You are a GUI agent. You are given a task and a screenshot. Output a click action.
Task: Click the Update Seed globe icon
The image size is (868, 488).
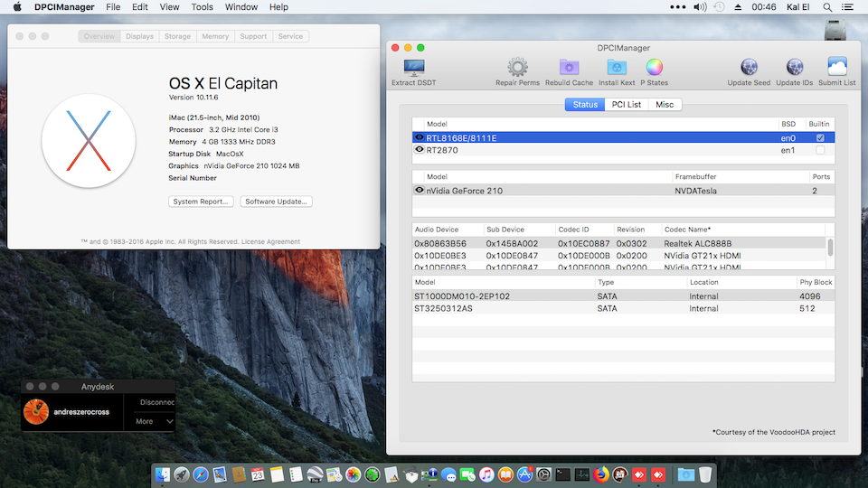pyautogui.click(x=749, y=68)
